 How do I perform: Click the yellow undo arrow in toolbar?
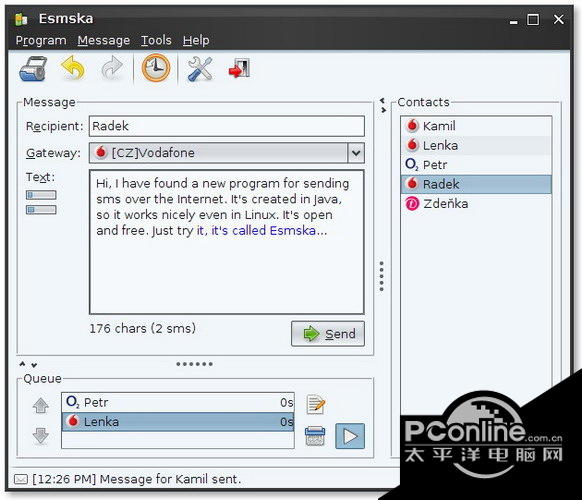click(x=73, y=68)
